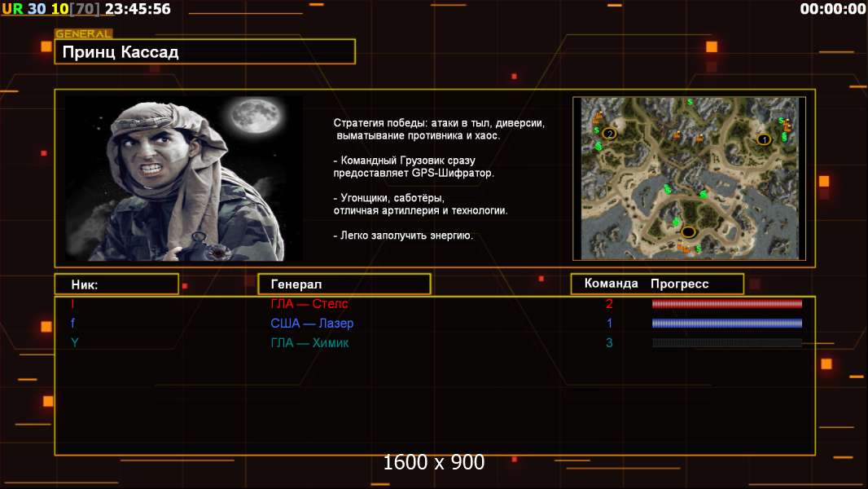Click the 'Команда' column header

click(612, 284)
